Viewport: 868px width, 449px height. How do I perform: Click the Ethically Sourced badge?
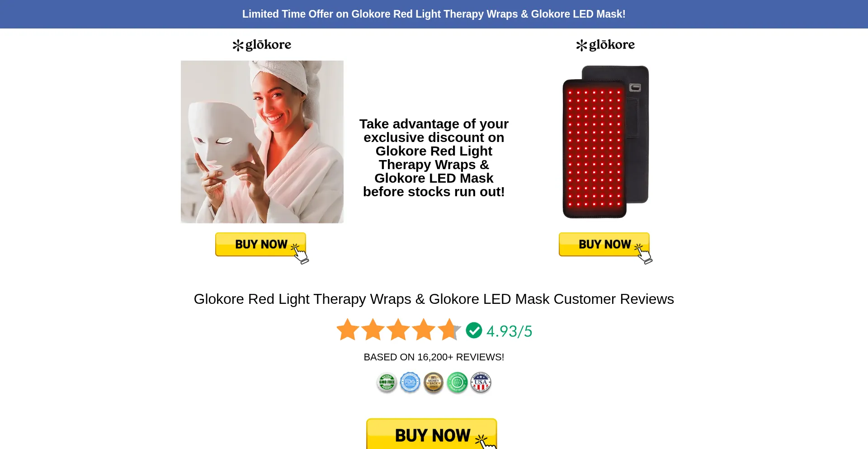[457, 383]
